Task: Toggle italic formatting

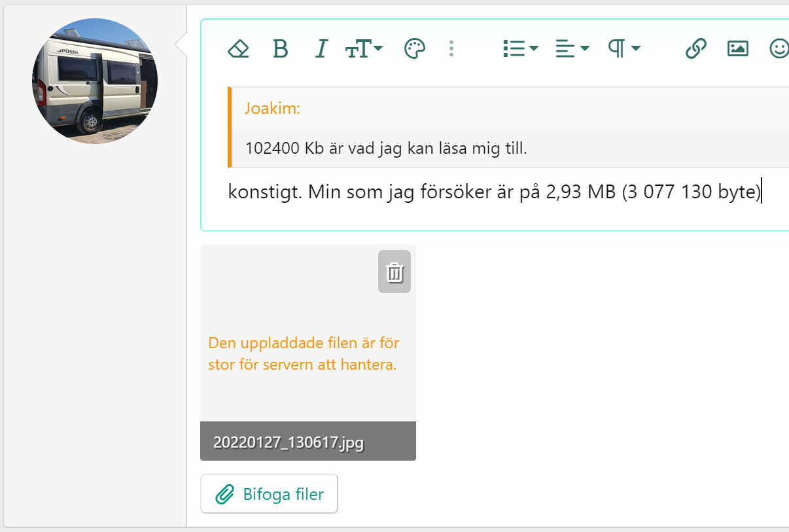Action: (x=321, y=49)
